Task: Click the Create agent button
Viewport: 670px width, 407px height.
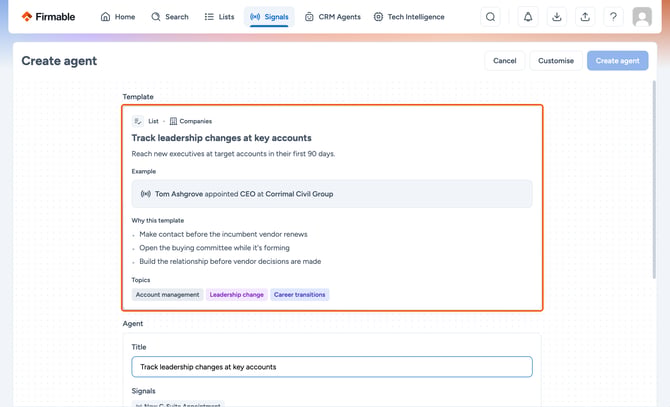Action: click(x=617, y=61)
